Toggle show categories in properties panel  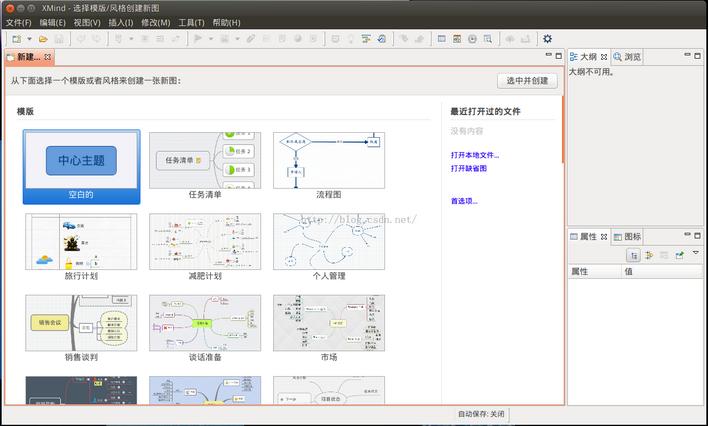pos(634,256)
